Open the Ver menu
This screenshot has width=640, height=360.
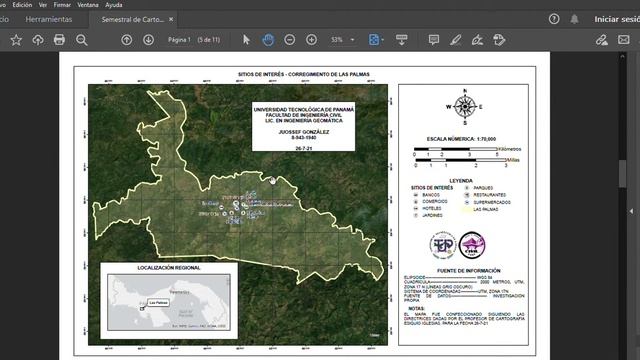43,5
